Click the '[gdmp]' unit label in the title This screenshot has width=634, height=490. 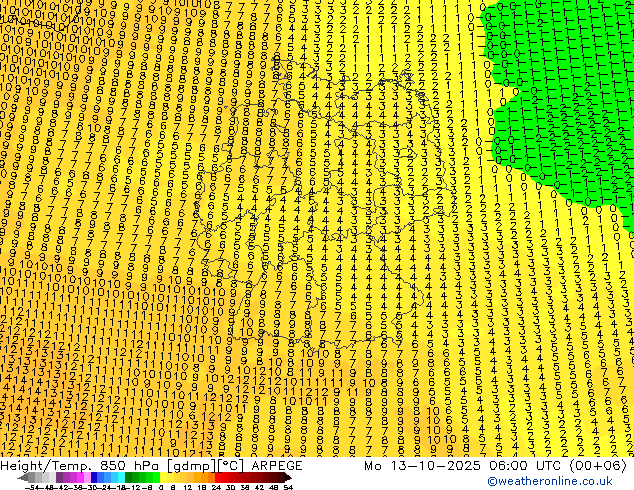pos(192,466)
